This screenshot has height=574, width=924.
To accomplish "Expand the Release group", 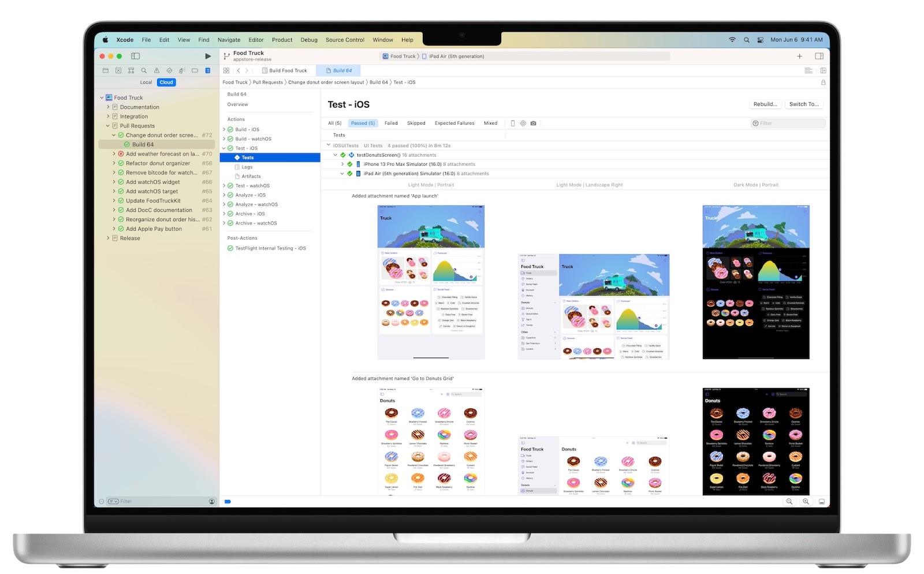I will (x=108, y=238).
